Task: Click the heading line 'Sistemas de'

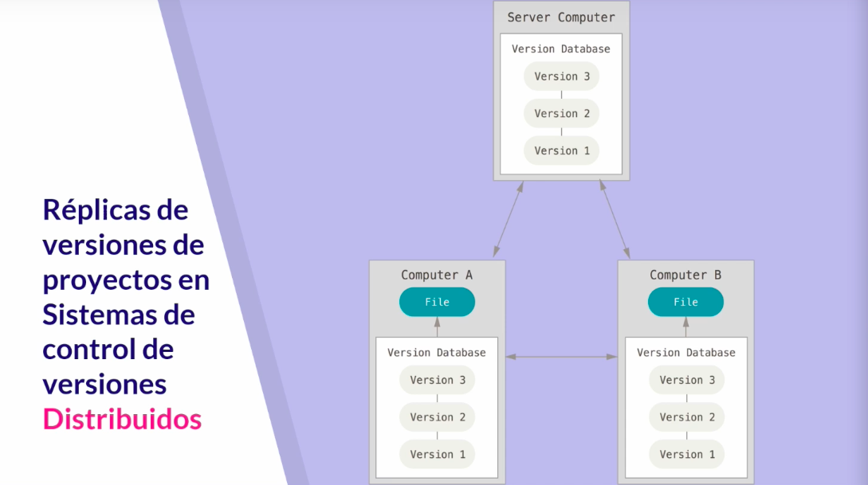Action: click(119, 315)
